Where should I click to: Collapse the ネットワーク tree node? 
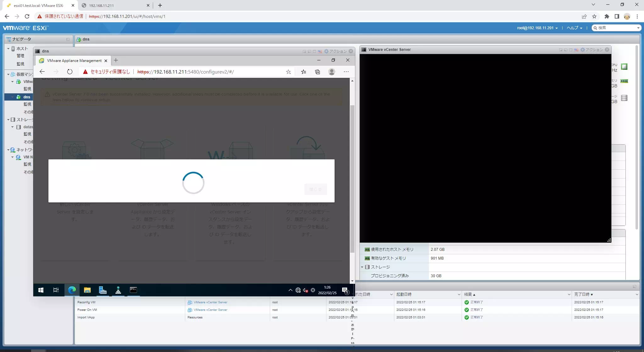[8, 150]
